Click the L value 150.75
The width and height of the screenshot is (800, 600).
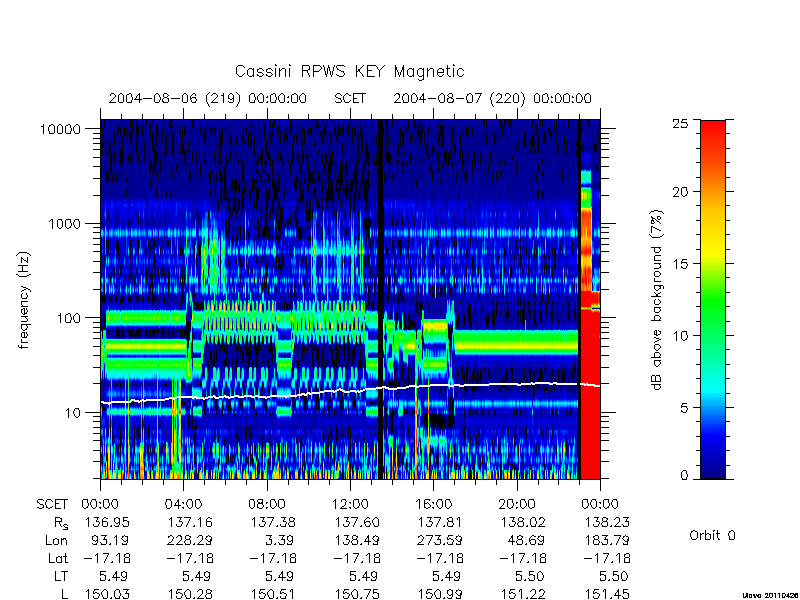point(356,594)
